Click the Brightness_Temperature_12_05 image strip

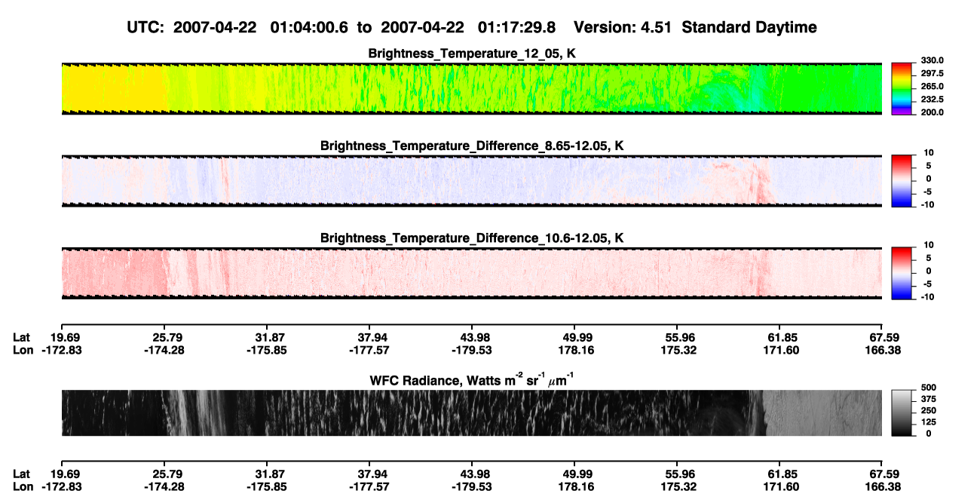(471, 88)
